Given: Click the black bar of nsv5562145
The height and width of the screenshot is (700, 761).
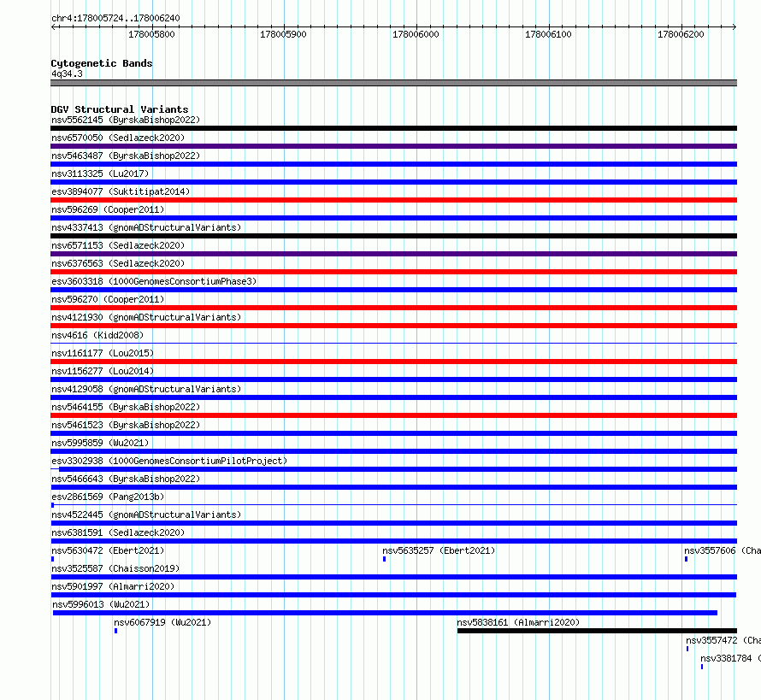Looking at the screenshot, I should point(393,128).
